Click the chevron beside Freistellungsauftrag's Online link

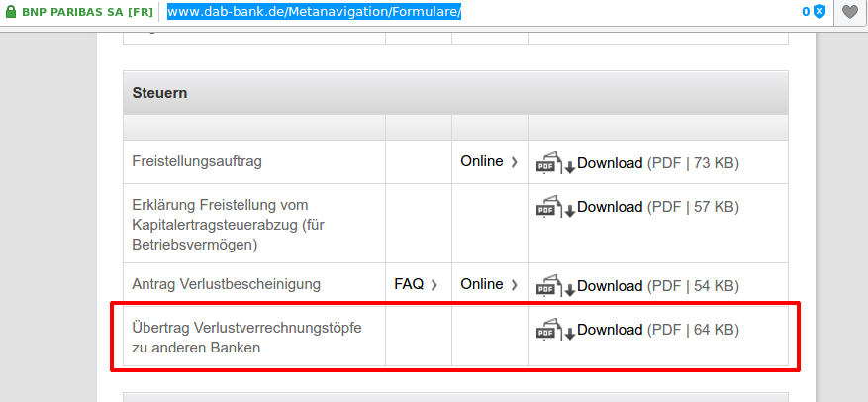pyautogui.click(x=515, y=162)
